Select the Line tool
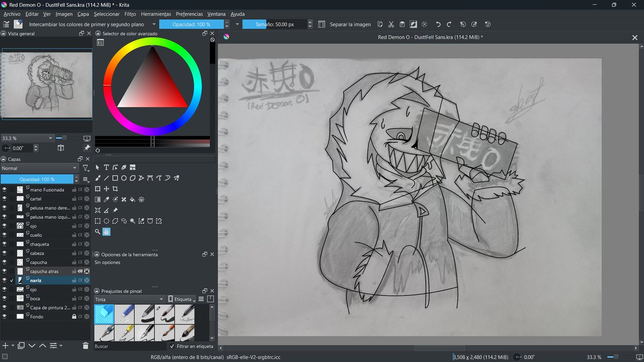Image resolution: width=644 pixels, height=362 pixels. pos(106,178)
